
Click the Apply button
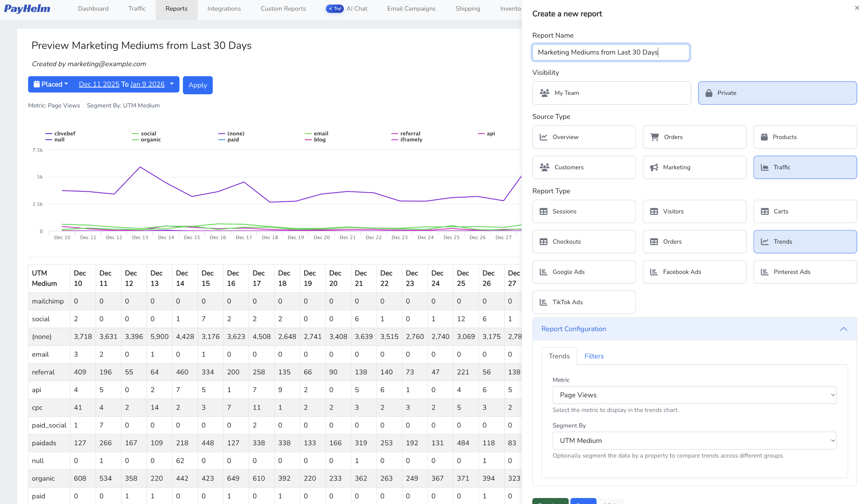point(198,85)
